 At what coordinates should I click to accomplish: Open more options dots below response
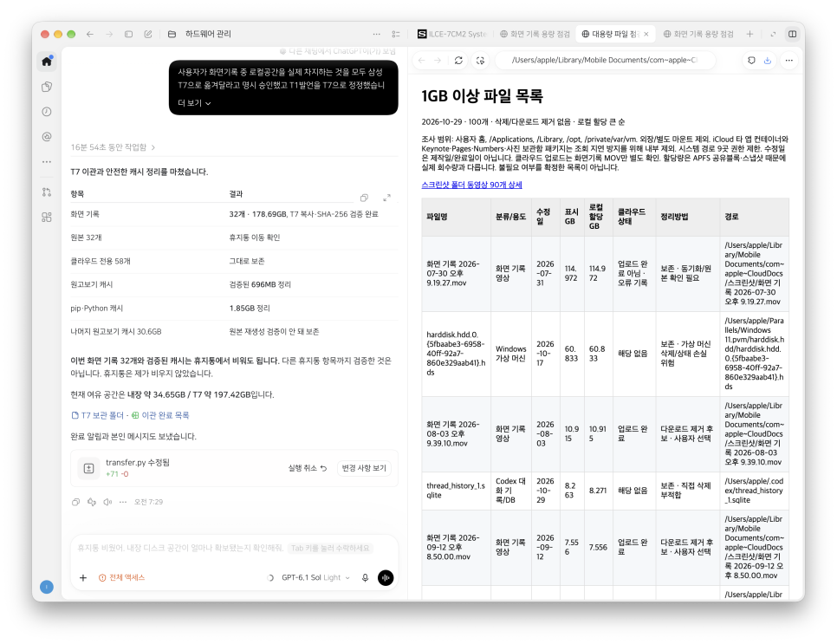pos(123,502)
